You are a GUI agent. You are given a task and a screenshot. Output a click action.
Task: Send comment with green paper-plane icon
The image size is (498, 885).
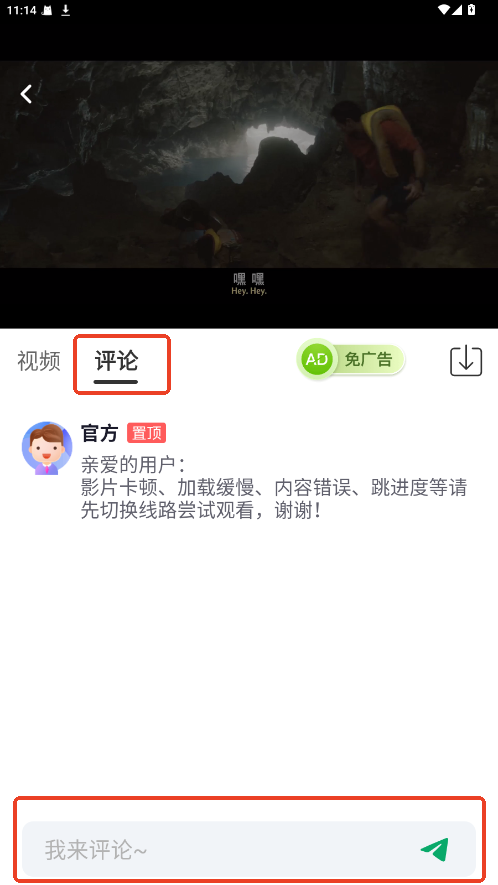coord(435,849)
